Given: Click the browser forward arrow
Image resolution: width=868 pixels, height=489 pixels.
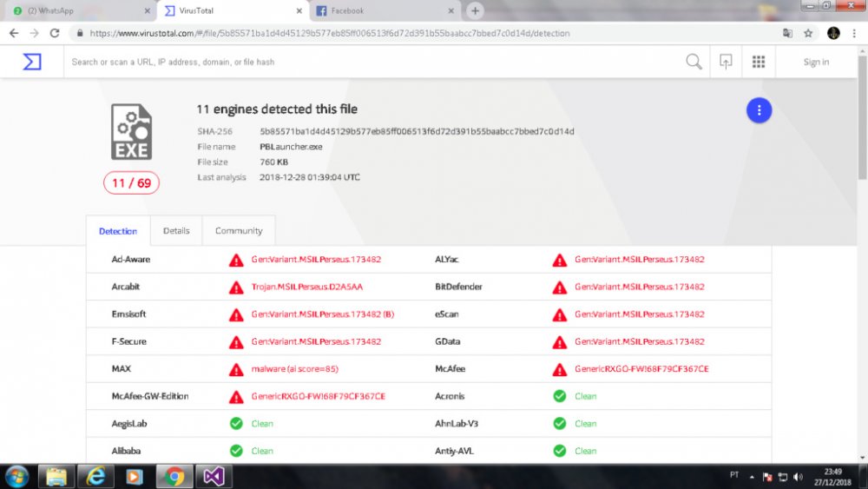Looking at the screenshot, I should point(35,33).
